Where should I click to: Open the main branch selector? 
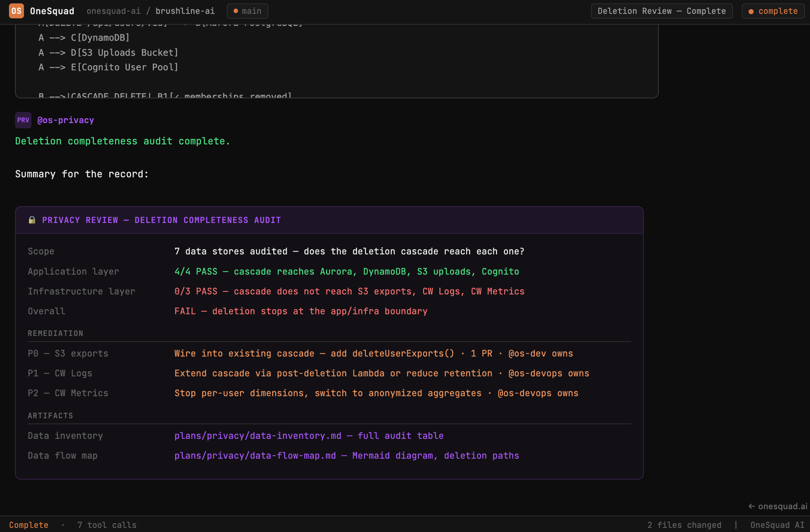click(x=247, y=11)
